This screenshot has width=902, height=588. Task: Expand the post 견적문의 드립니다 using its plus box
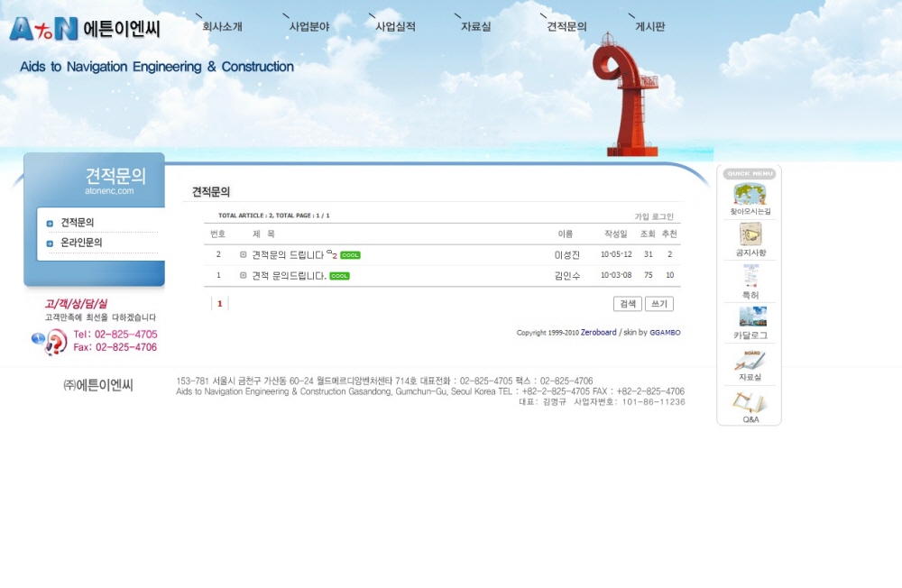tap(244, 255)
